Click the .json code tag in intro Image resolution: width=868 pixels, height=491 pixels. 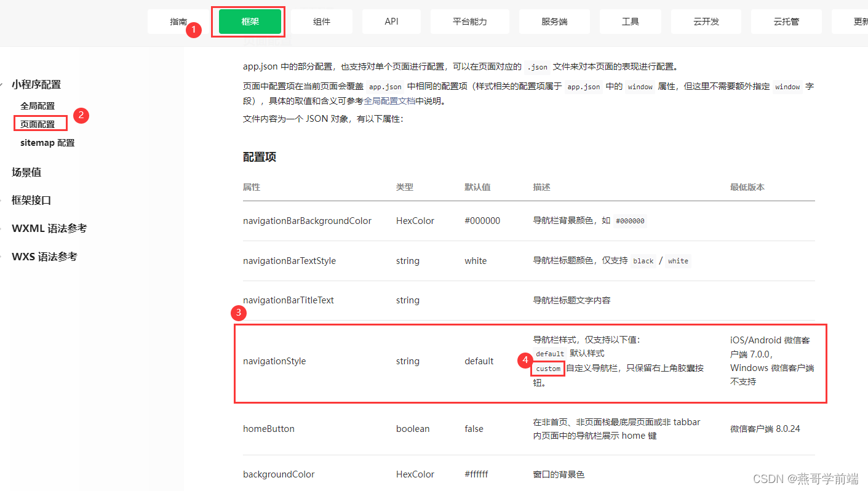(537, 67)
